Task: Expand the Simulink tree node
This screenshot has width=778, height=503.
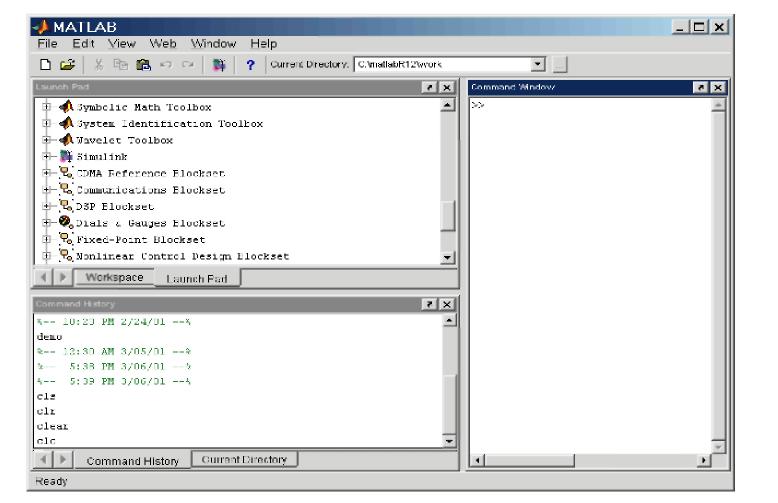Action: [47, 156]
